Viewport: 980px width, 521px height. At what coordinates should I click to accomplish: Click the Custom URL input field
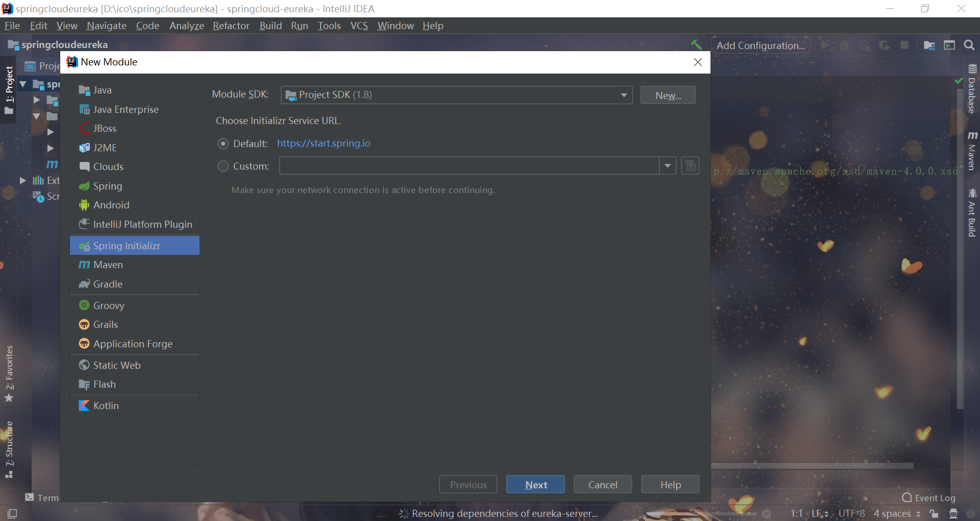coord(469,165)
